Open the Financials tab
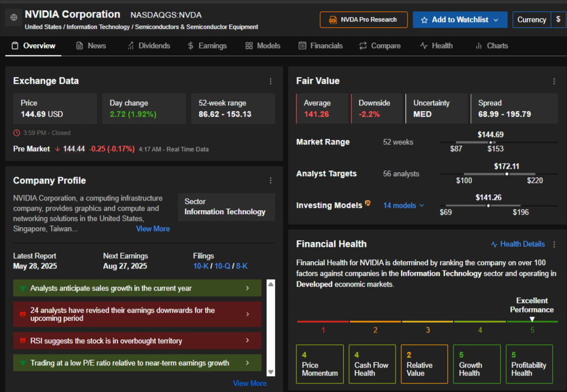 pos(321,46)
